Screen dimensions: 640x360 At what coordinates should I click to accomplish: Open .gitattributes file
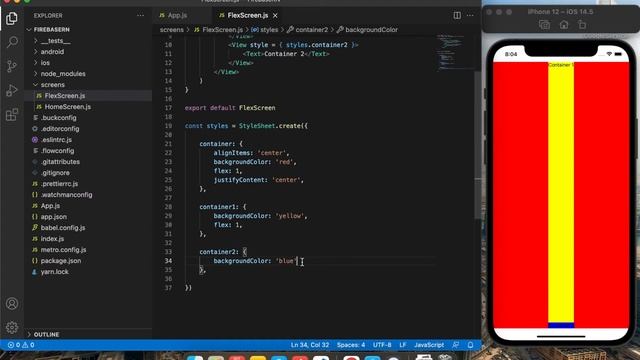(60, 162)
